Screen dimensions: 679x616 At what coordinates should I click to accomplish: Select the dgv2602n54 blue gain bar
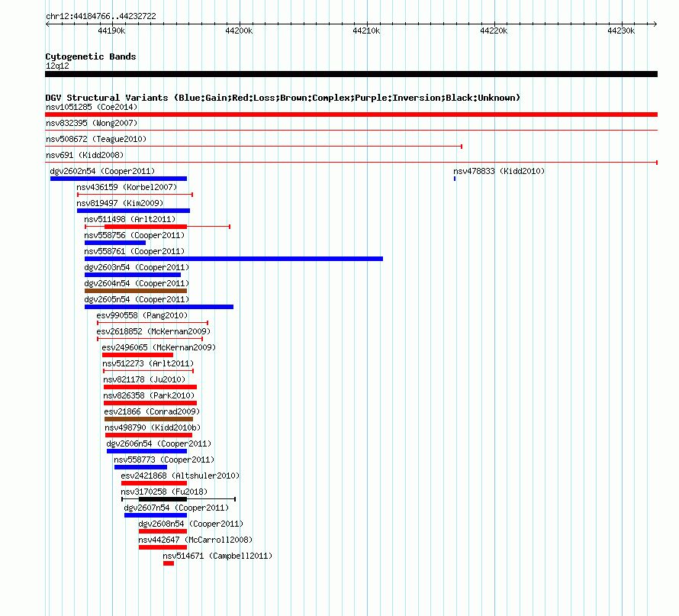pos(119,179)
